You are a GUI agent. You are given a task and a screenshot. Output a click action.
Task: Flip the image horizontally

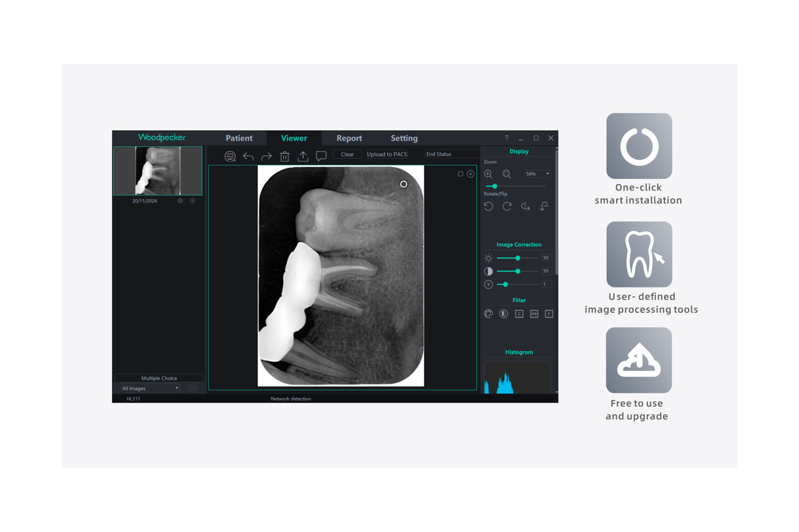pyautogui.click(x=525, y=206)
